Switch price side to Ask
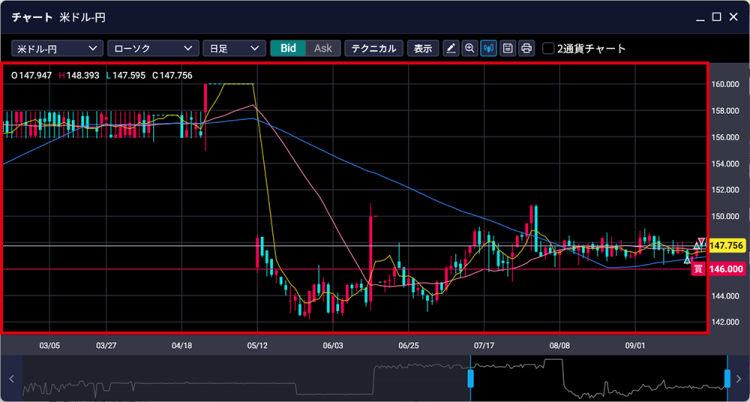The height and width of the screenshot is (402, 750). (x=322, y=48)
